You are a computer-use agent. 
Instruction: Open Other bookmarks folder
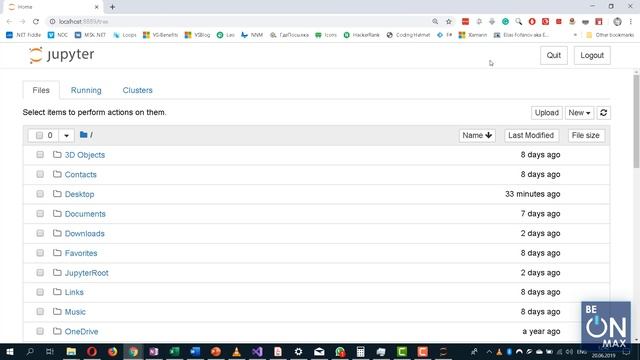[610, 35]
